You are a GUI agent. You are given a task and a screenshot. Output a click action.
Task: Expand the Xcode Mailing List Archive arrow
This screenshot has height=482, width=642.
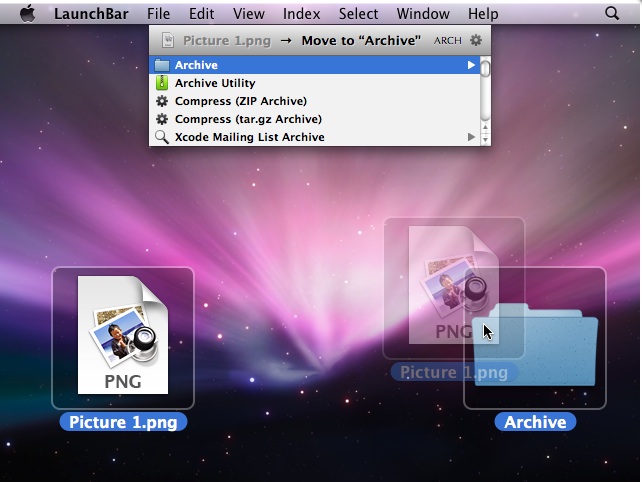click(471, 138)
